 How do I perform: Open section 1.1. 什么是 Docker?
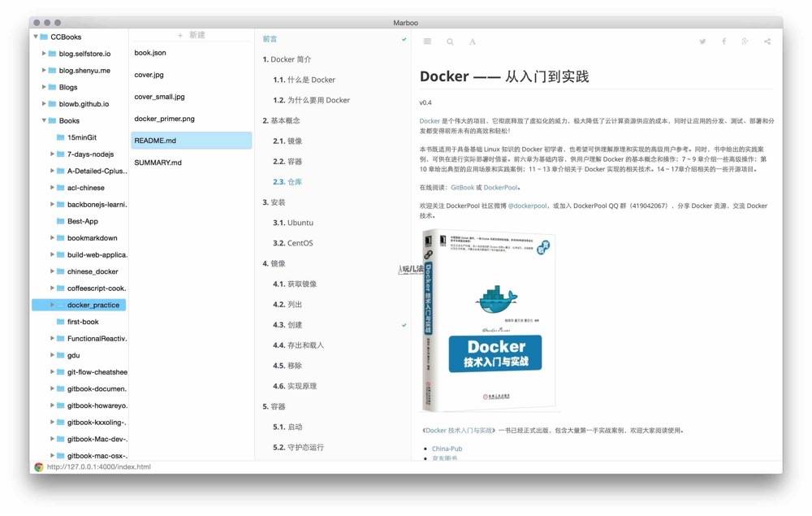pos(304,80)
